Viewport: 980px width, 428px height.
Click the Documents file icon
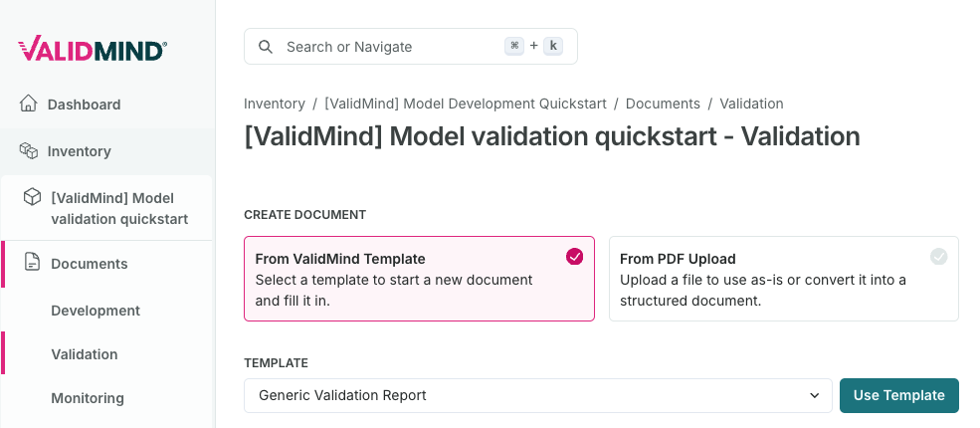pos(32,262)
